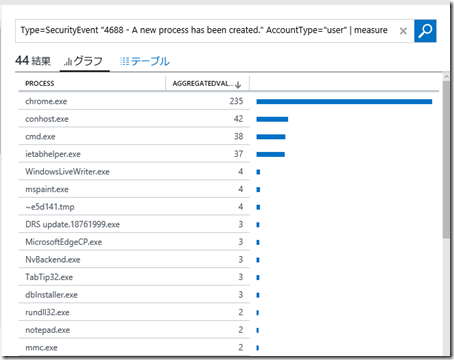Click the ietabhelper.exe blue bar in the graph
The width and height of the screenshot is (454, 360).
pos(270,154)
